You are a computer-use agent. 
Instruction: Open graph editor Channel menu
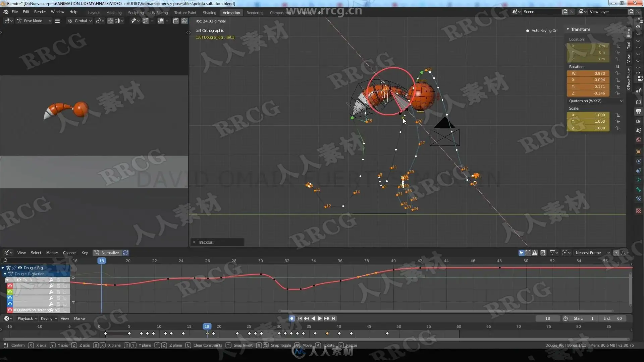point(69,253)
